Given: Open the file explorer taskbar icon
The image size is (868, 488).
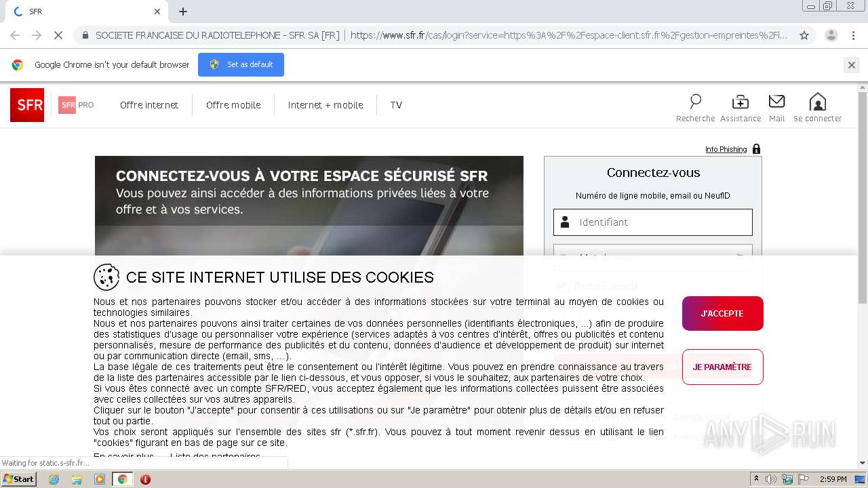Looking at the screenshot, I should 77,479.
